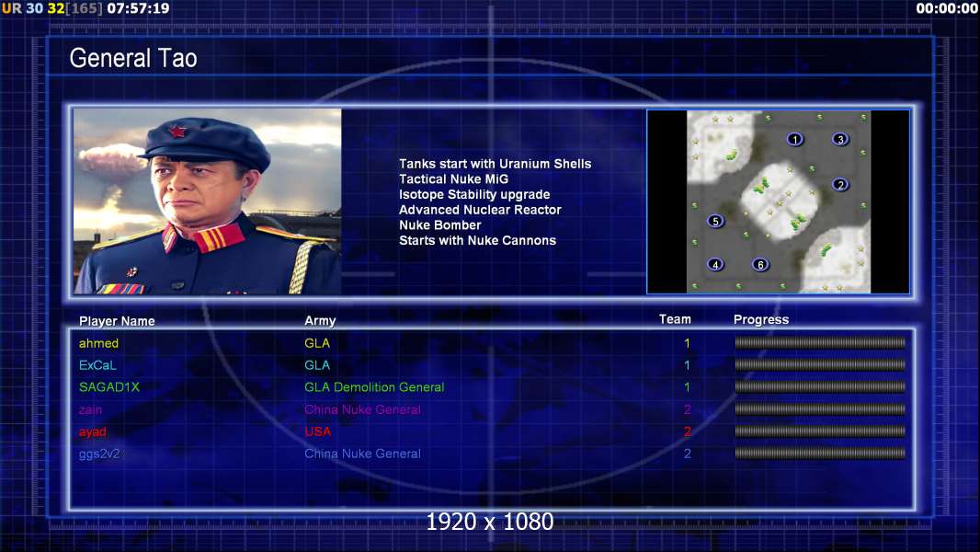Click the USA army text
The image size is (980, 552).
317,431
